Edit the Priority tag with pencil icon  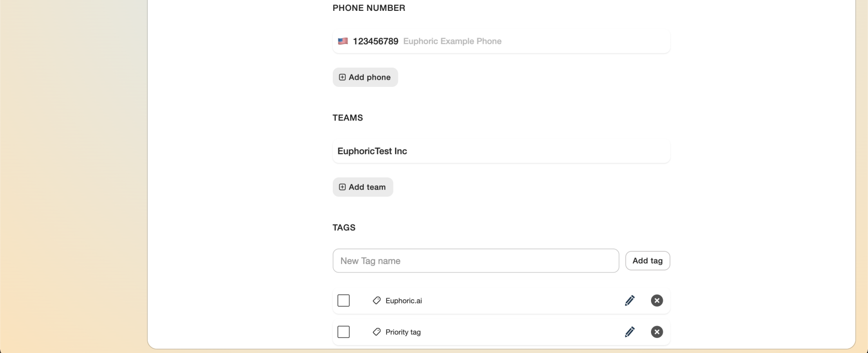(x=629, y=332)
